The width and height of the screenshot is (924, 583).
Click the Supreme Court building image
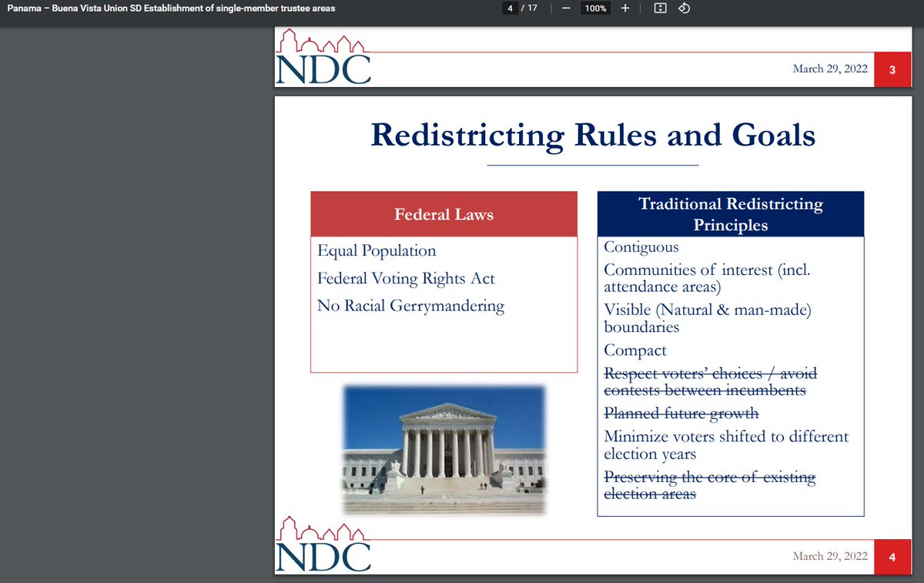(x=444, y=450)
